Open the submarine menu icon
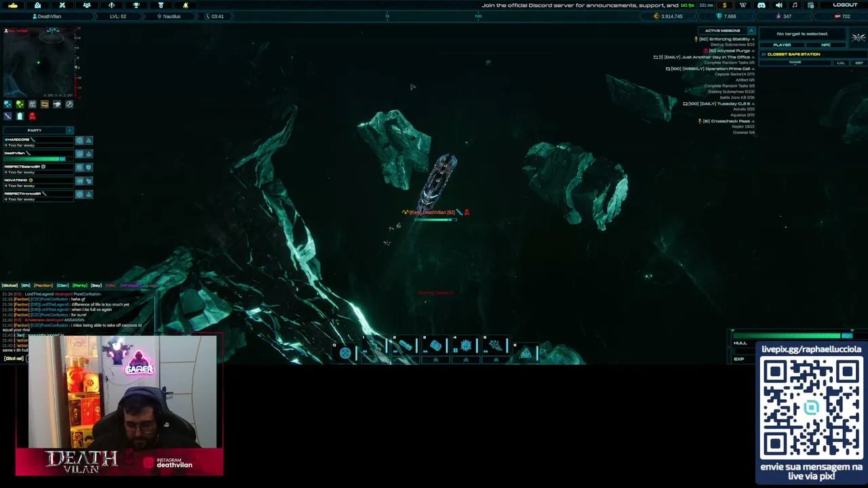Image resolution: width=868 pixels, height=488 pixels. tap(13, 5)
